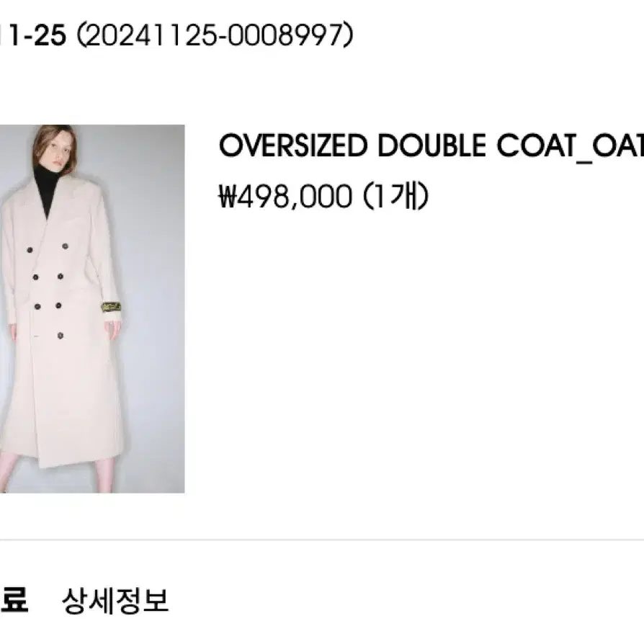
Task: Click the coat's top pair of buttons in the photo
Action: [x=48, y=248]
